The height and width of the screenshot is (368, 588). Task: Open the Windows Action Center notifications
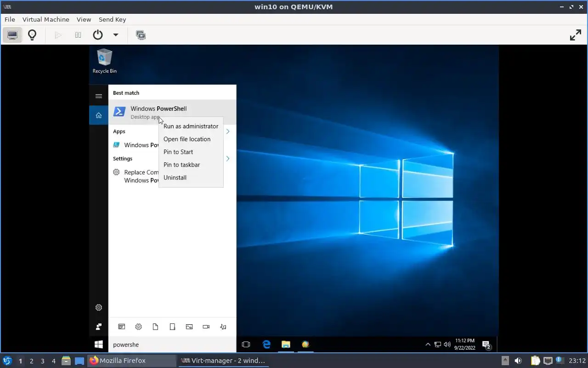tap(487, 345)
